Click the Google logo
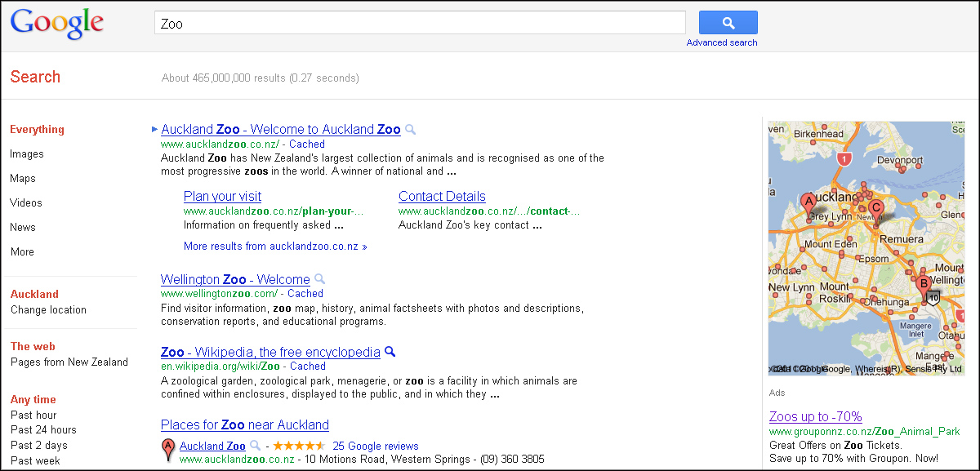The height and width of the screenshot is (471, 980). (57, 24)
